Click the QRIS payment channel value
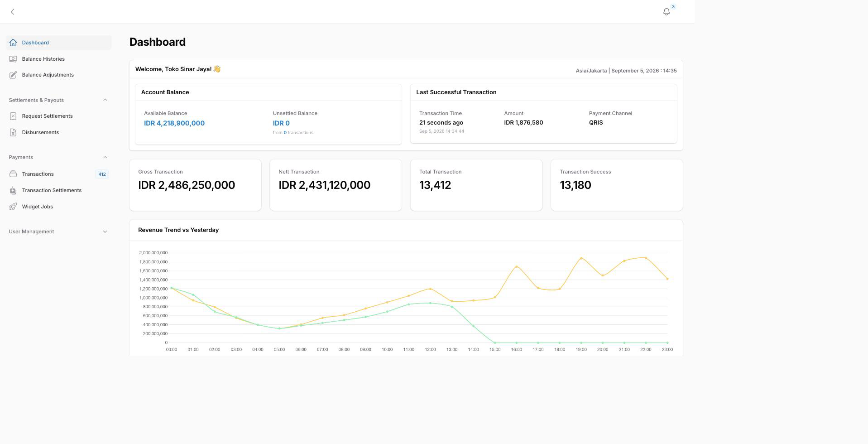The height and width of the screenshot is (444, 868). pyautogui.click(x=596, y=123)
